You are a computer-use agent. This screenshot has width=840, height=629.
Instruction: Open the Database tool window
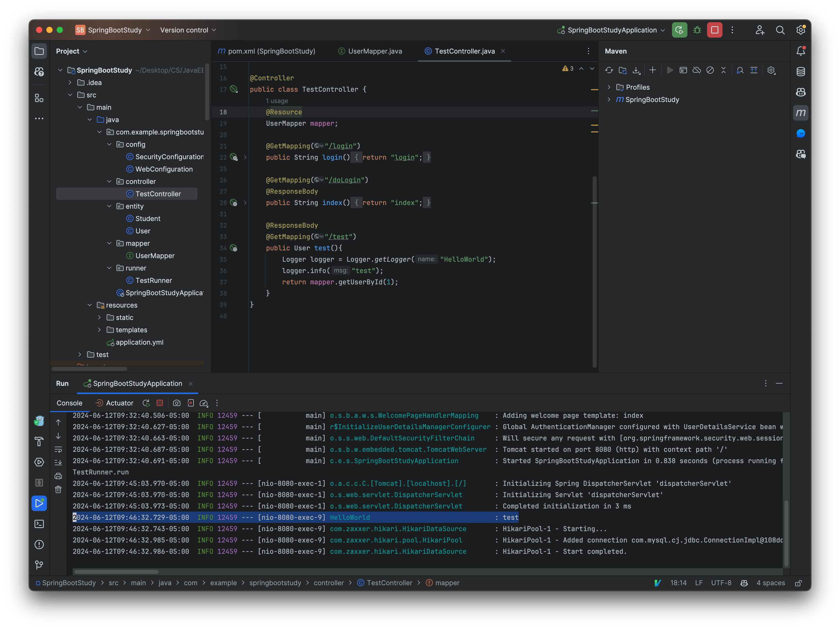click(x=801, y=71)
